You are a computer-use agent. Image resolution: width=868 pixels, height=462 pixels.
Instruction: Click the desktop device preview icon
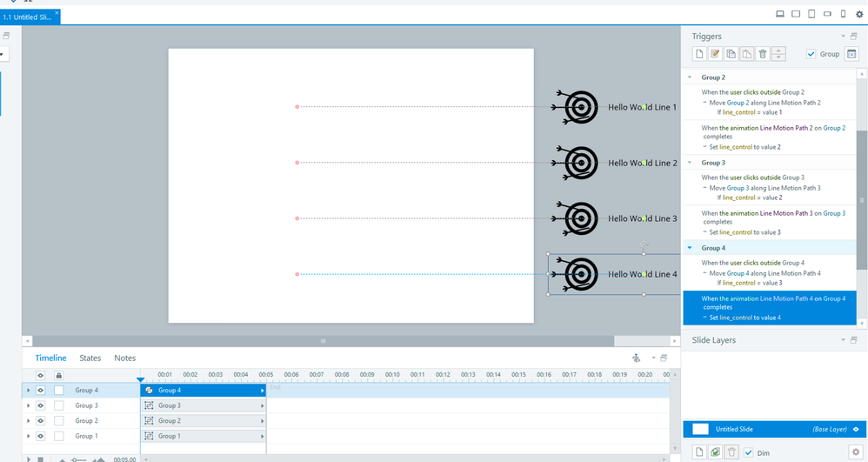[780, 14]
